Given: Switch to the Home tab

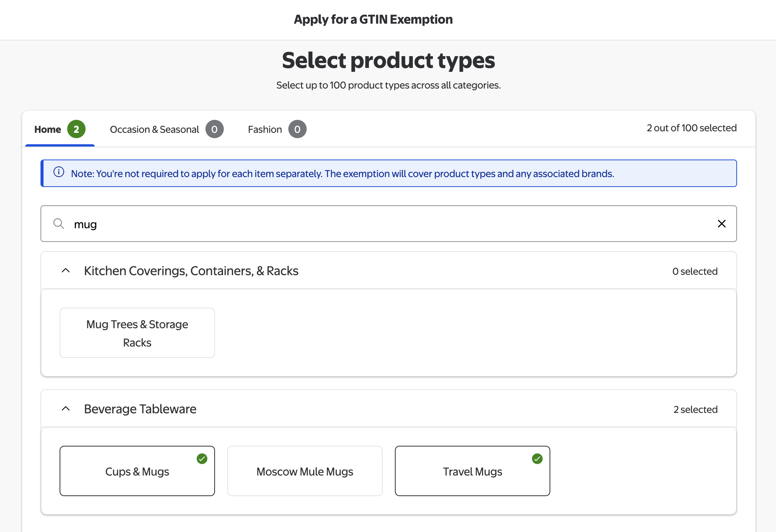Looking at the screenshot, I should [x=60, y=129].
